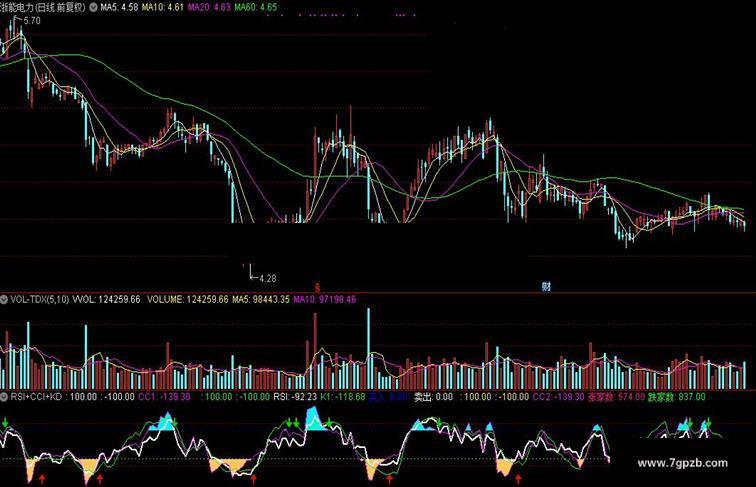Click the 浙能电力 daily chart title
The image size is (756, 487).
coord(43,8)
